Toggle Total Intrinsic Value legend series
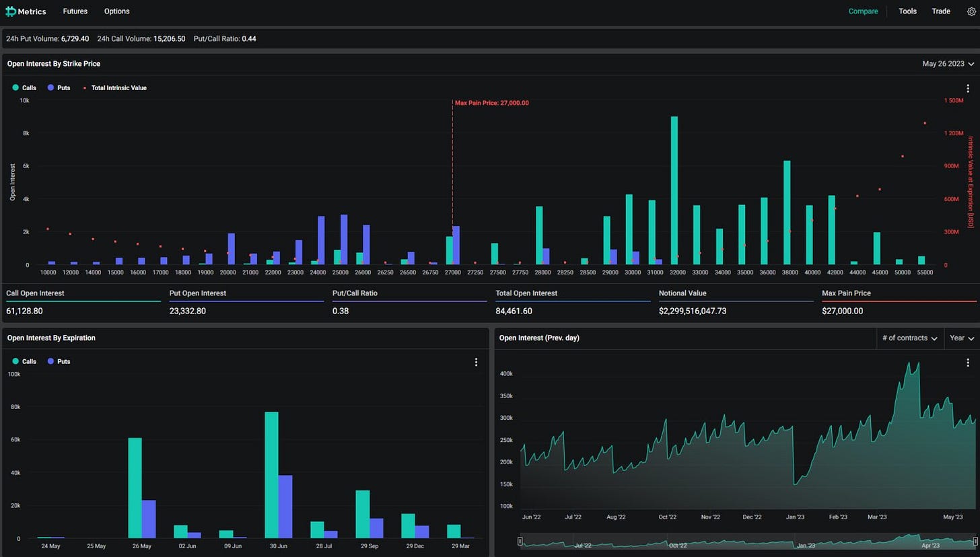Image resolution: width=980 pixels, height=557 pixels. pos(114,88)
